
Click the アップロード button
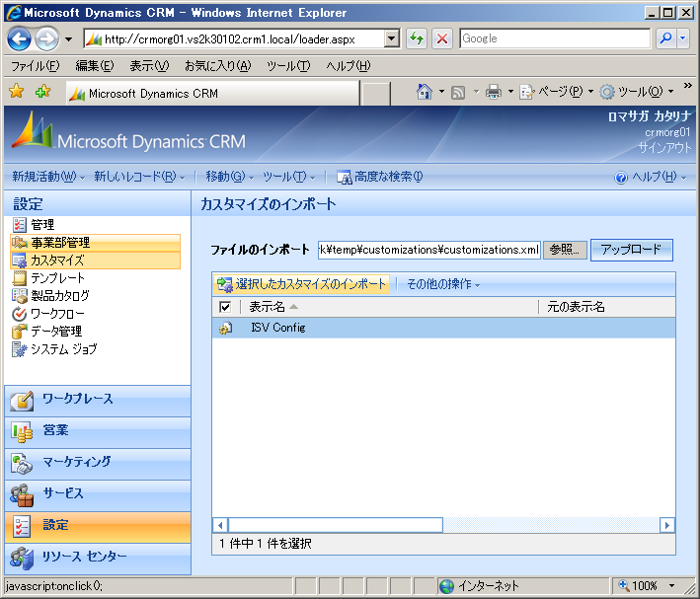pos(631,250)
